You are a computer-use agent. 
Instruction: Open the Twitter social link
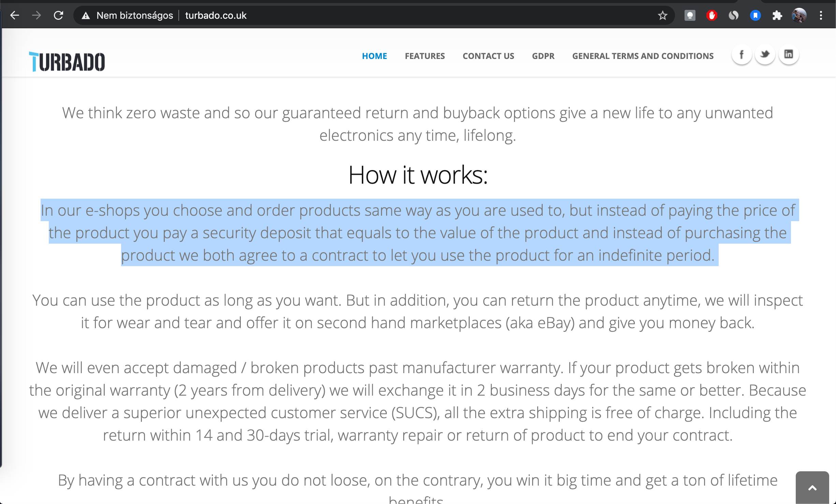click(x=765, y=55)
